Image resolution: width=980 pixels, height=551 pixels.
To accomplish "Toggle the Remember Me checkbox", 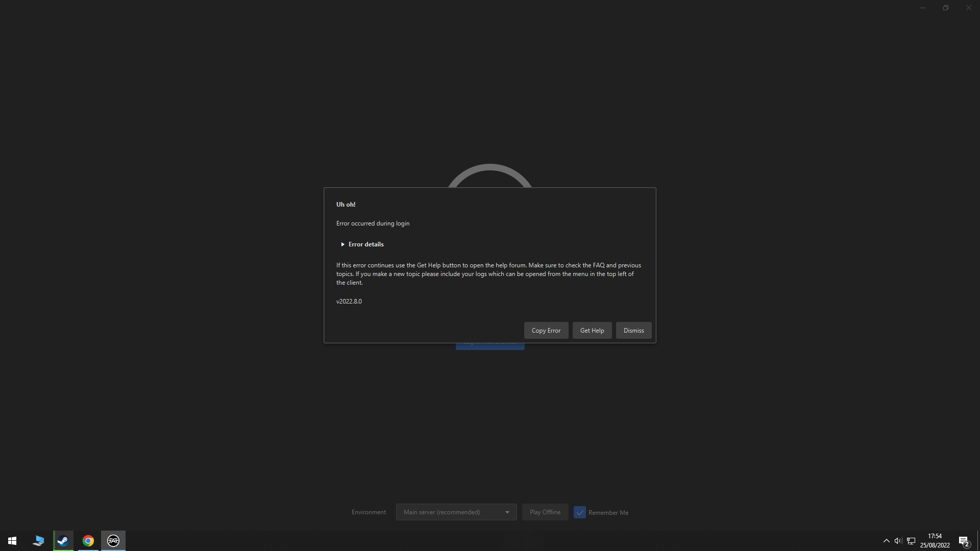I will coord(580,512).
